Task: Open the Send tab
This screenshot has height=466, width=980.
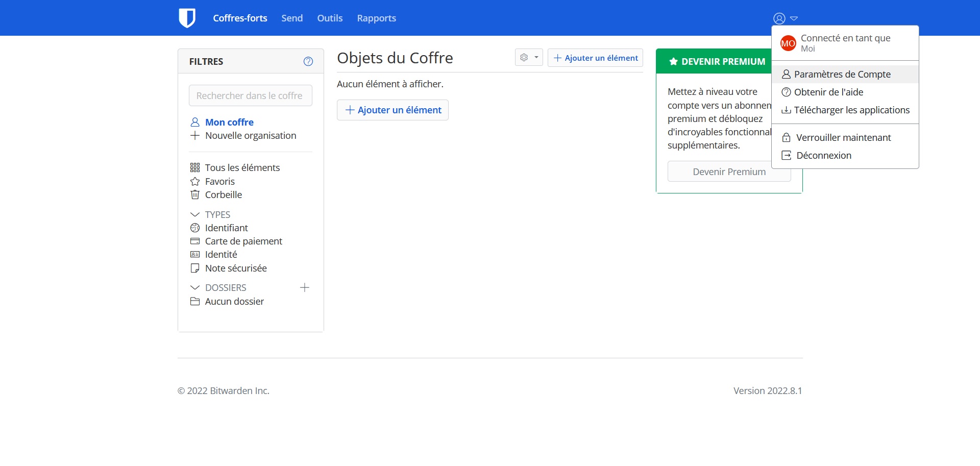Action: tap(292, 18)
